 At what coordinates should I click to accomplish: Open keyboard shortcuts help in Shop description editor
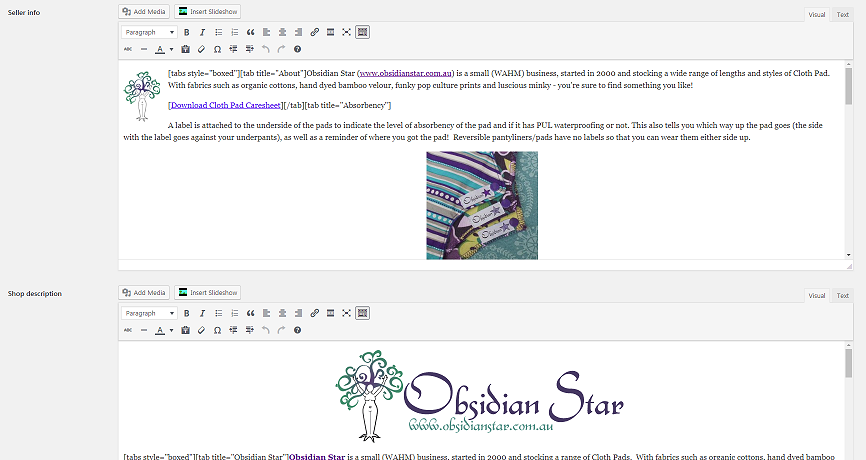[297, 329]
